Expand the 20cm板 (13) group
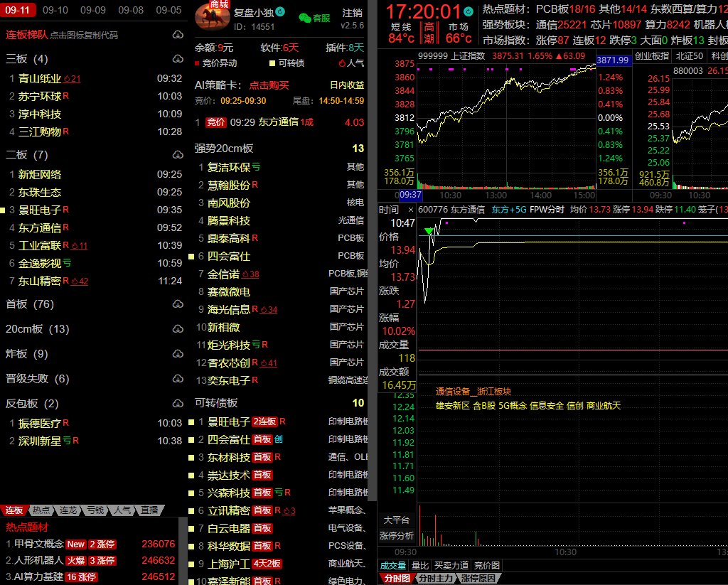The image size is (728, 585). coord(37,329)
